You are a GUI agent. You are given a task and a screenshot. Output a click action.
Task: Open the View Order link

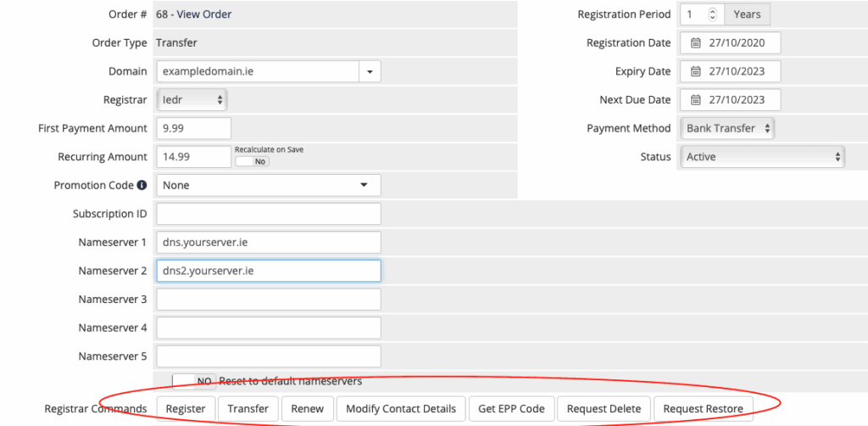click(x=203, y=14)
